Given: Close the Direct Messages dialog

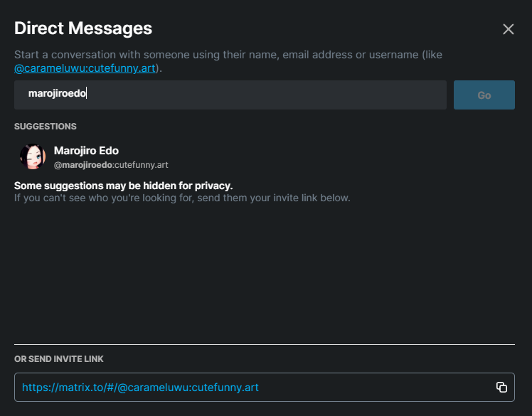Looking at the screenshot, I should coord(508,29).
